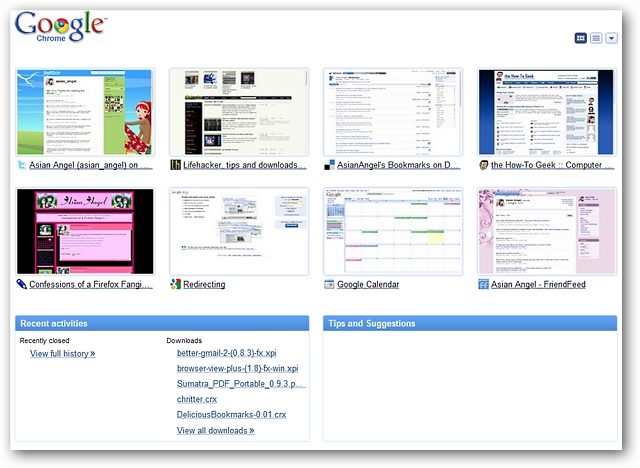Open View all downloads link
This screenshot has height=468, width=640.
(216, 430)
